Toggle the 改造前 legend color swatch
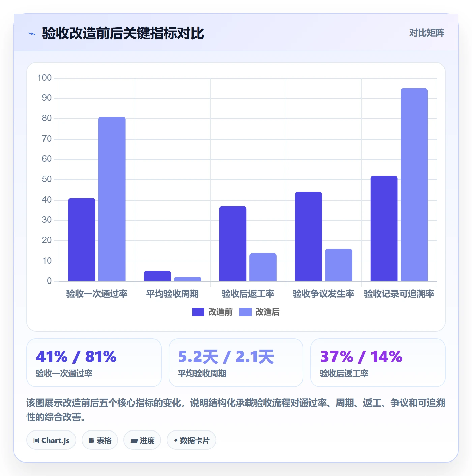This screenshot has height=476, width=472. 198,312
